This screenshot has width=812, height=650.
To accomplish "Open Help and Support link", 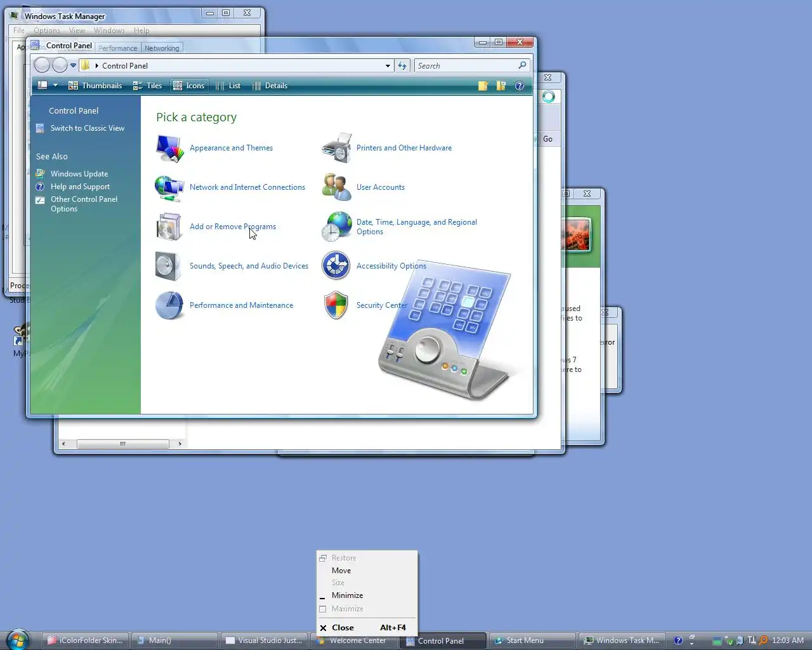I will coord(80,187).
